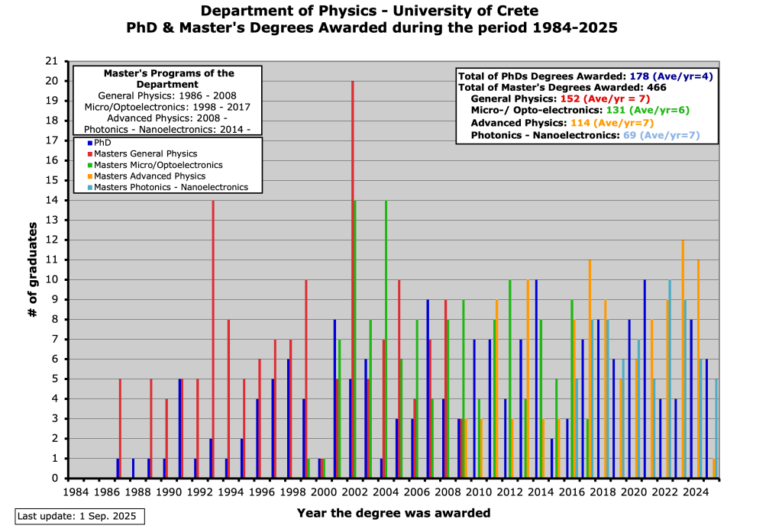Image resolution: width=782 pixels, height=532 pixels.
Task: Click the x-axis year label "2006"
Action: (417, 492)
